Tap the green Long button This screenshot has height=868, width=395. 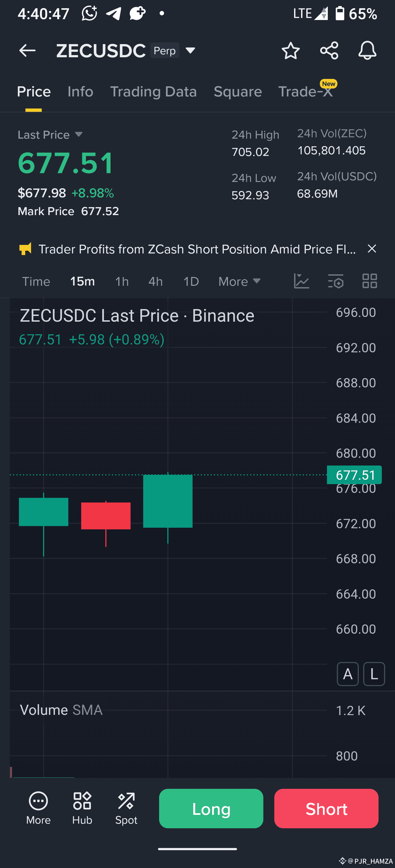tap(211, 808)
